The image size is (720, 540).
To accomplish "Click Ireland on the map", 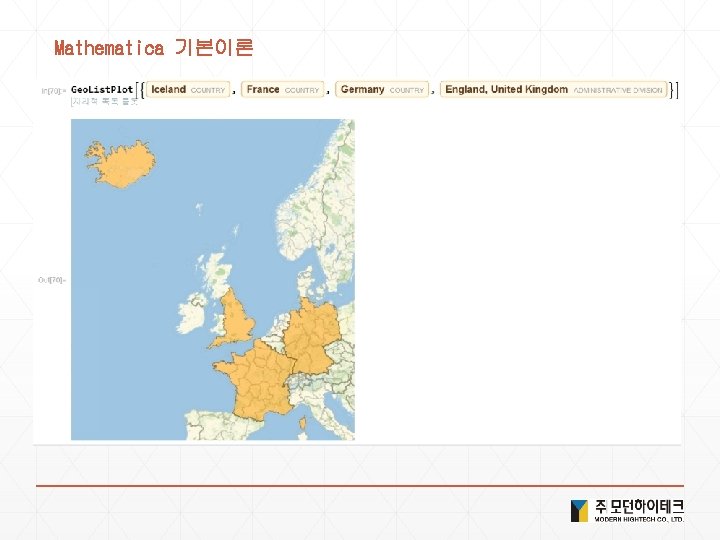I will click(192, 313).
